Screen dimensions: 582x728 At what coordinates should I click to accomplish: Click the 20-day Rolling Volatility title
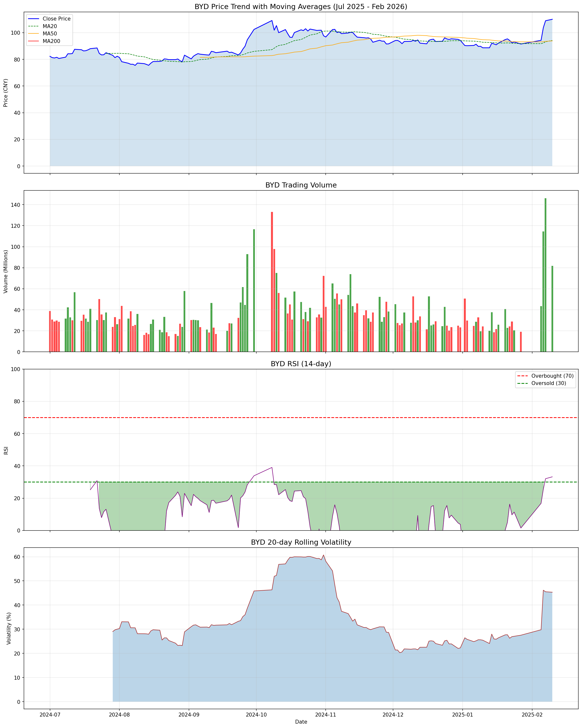click(x=301, y=543)
